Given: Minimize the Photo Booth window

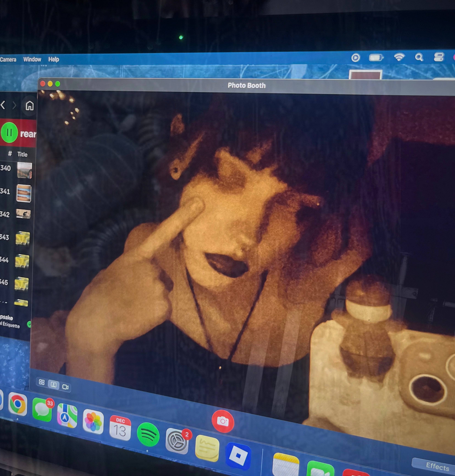Looking at the screenshot, I should point(50,84).
